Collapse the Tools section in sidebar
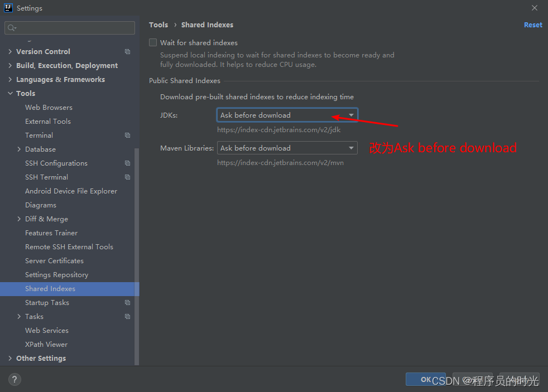548x392 pixels. tap(9, 93)
